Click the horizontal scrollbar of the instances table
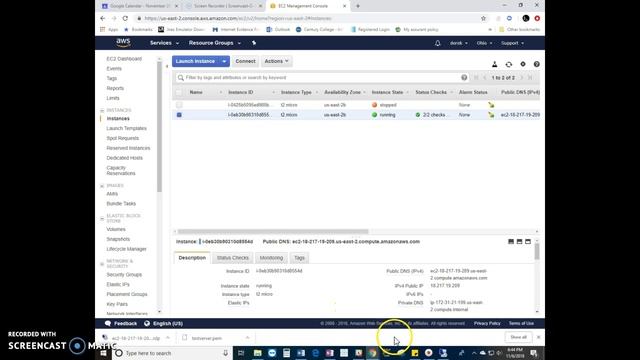 [273, 231]
